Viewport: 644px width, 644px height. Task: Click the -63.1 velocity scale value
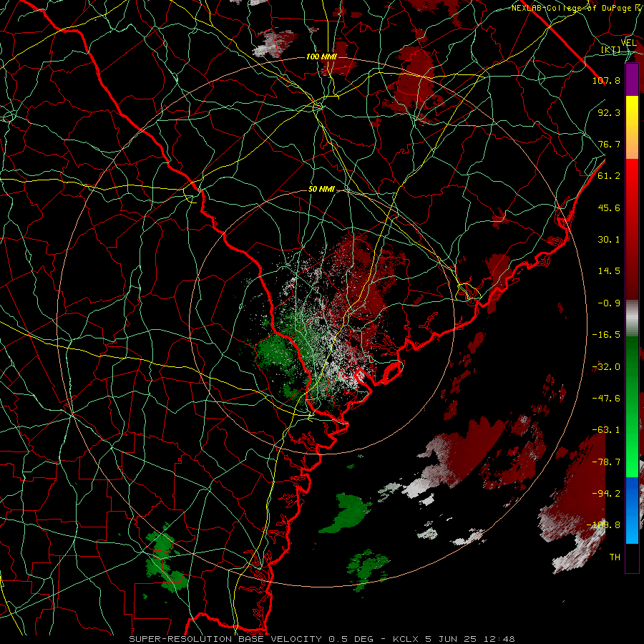[606, 430]
